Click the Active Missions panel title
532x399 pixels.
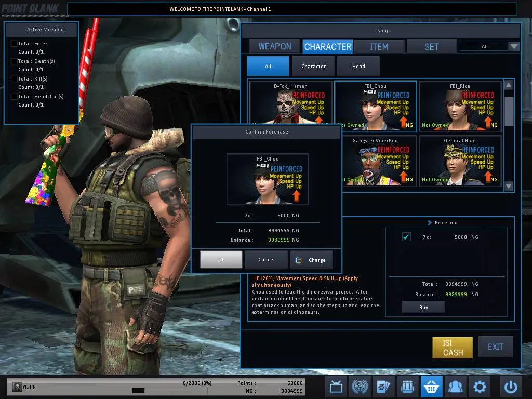click(46, 30)
